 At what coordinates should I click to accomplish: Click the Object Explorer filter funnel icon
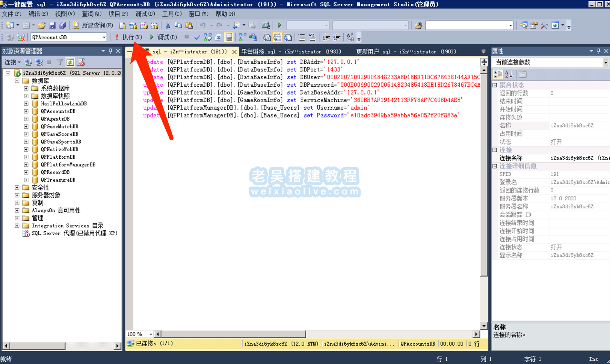(x=60, y=62)
